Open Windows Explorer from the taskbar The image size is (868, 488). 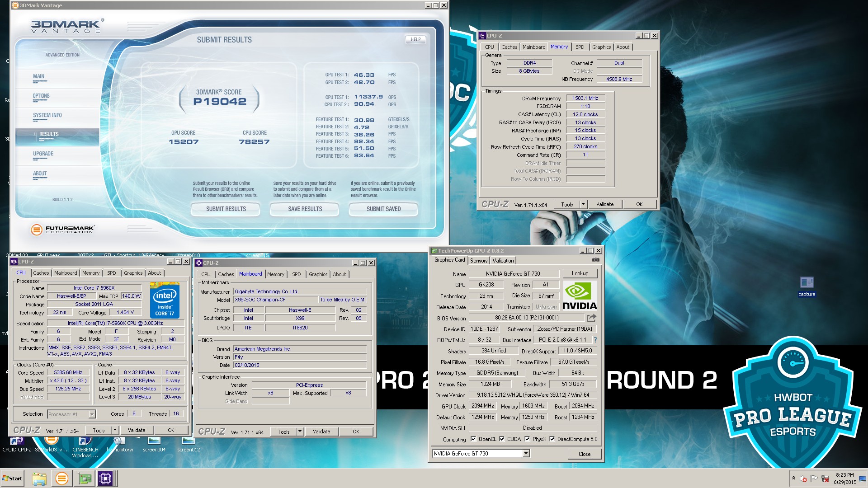(39, 479)
